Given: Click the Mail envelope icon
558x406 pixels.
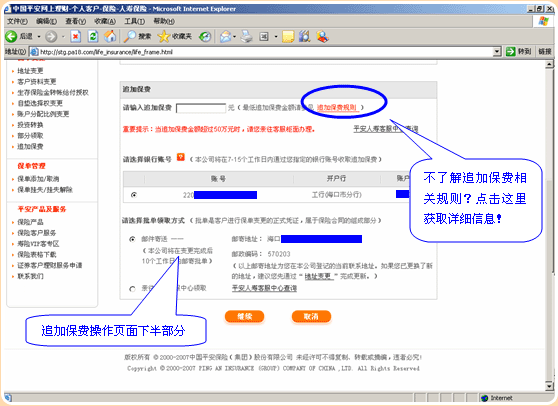Looking at the screenshot, I should pyautogui.click(x=225, y=36).
